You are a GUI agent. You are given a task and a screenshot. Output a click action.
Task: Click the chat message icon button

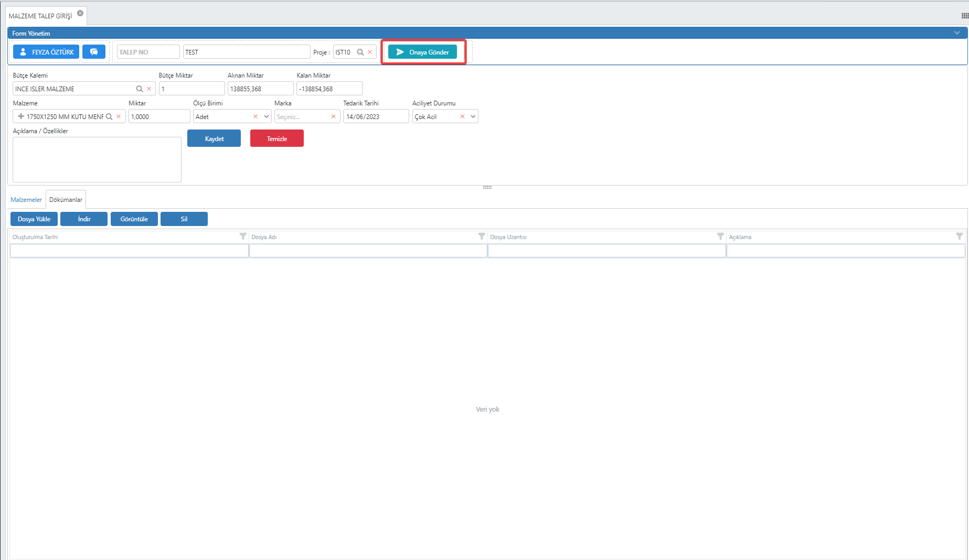94,52
